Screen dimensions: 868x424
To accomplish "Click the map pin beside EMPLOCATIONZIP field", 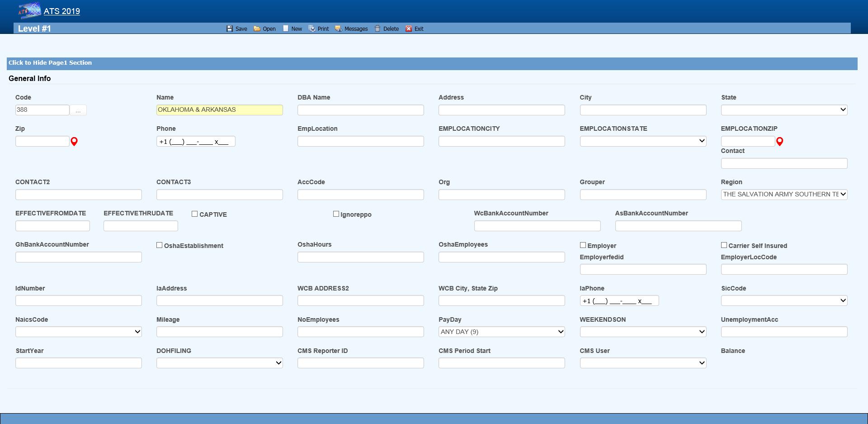I will pyautogui.click(x=779, y=142).
